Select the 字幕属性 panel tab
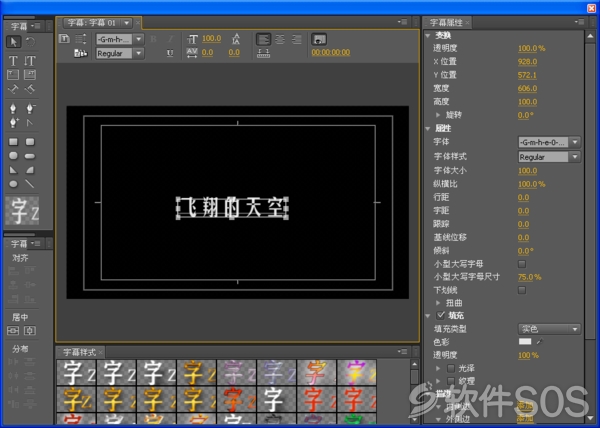 pos(446,23)
